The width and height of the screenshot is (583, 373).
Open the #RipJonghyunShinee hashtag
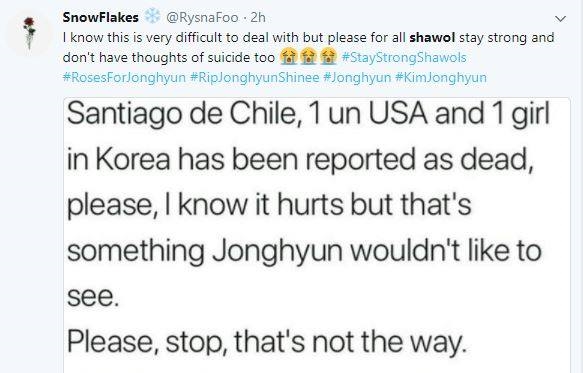[x=254, y=77]
